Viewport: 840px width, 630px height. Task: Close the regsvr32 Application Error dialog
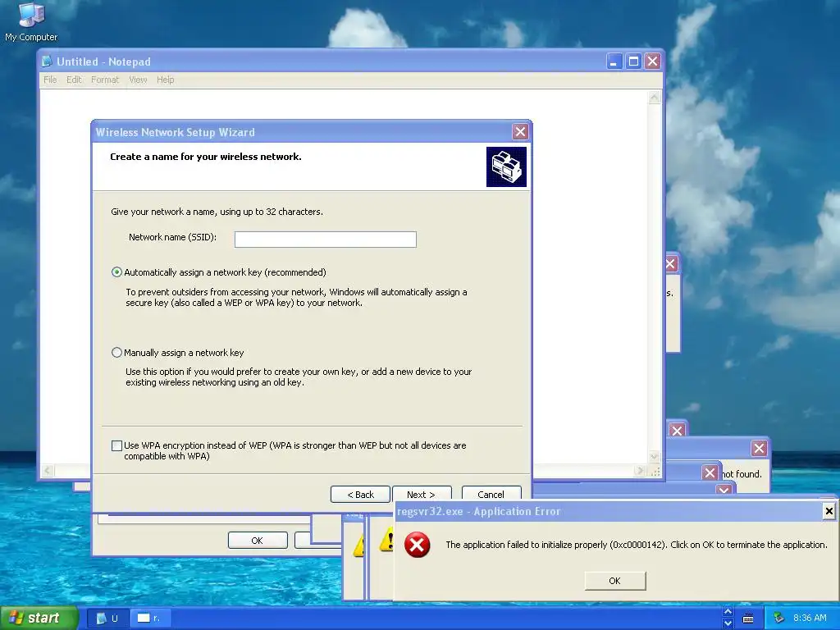[829, 511]
